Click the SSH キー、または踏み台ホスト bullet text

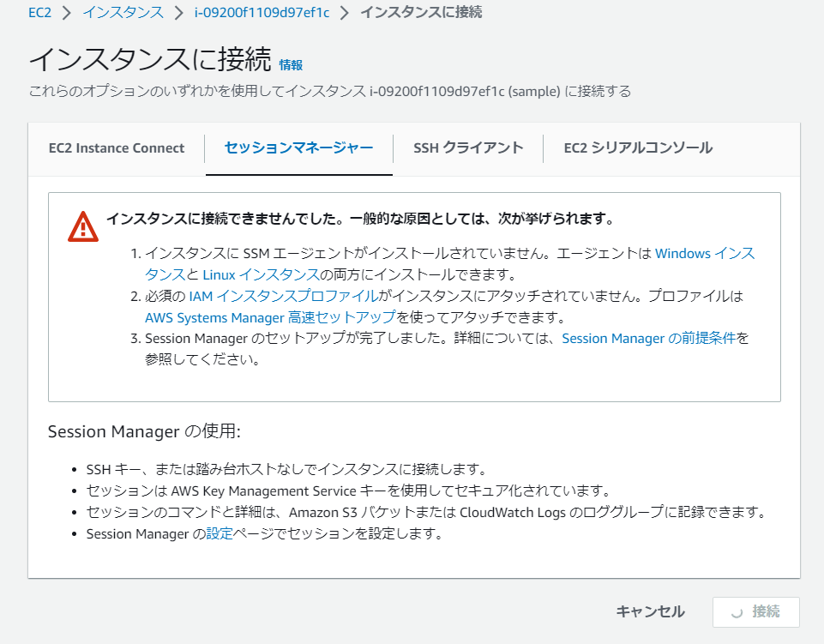click(287, 469)
